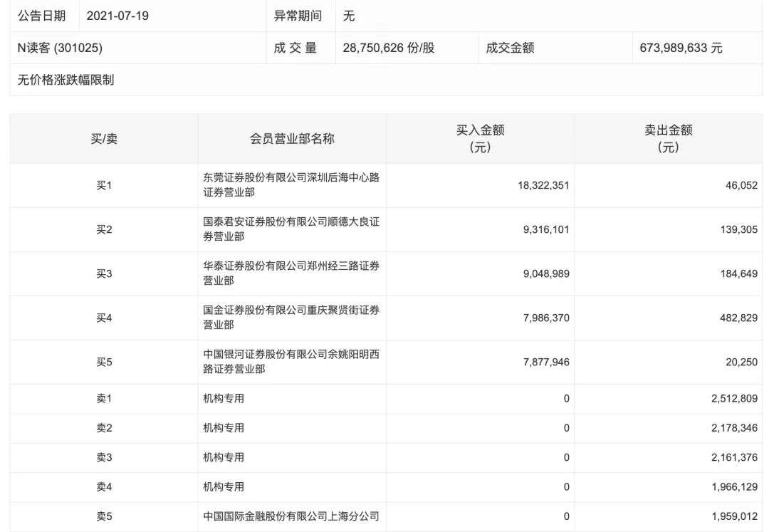Select the 买5 row label
Screen dimensions: 769x532
[104, 362]
